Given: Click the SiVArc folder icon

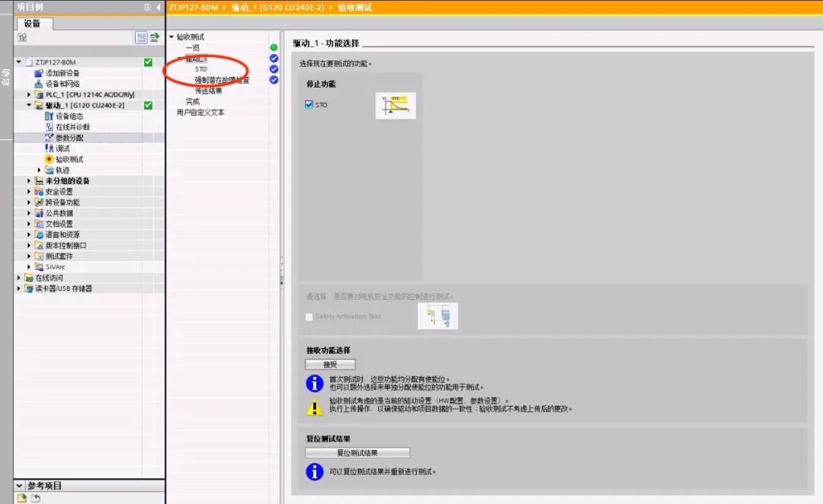Looking at the screenshot, I should 38,267.
